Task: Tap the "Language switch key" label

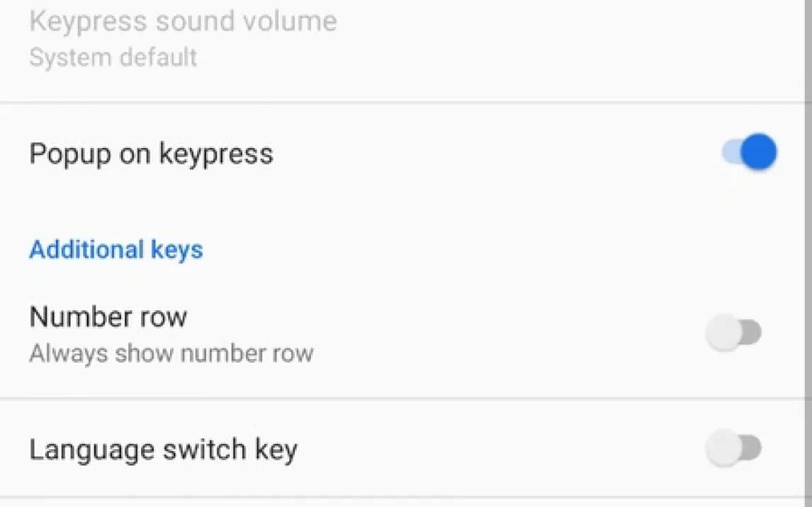Action: (163, 450)
